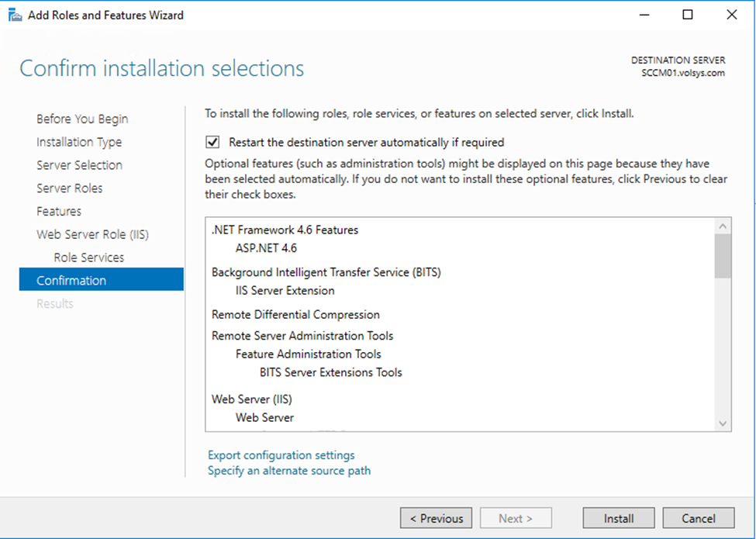
Task: Go to Before You Begin step
Action: 82,119
